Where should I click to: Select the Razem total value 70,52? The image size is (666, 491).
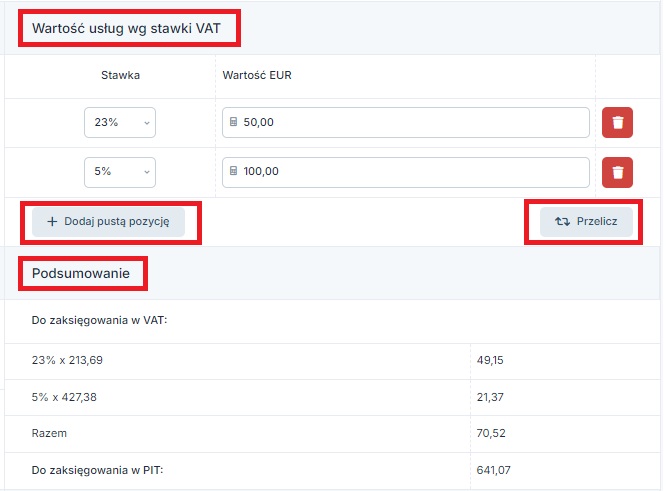tap(491, 433)
